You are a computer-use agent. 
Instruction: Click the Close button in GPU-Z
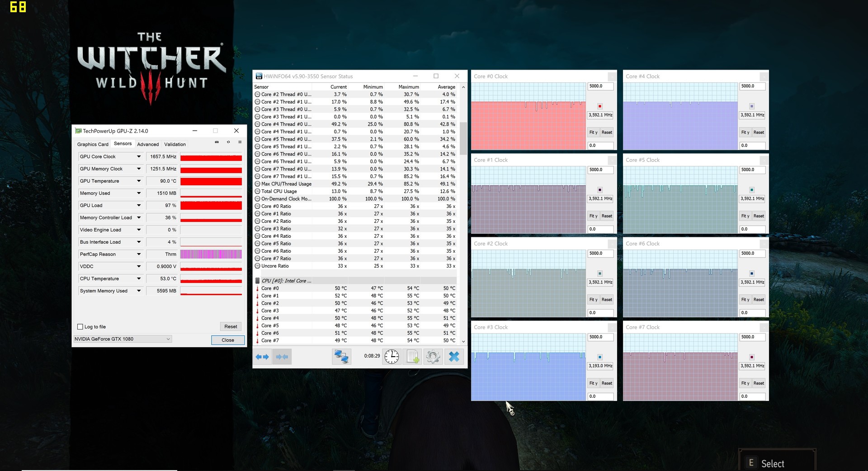click(x=228, y=340)
